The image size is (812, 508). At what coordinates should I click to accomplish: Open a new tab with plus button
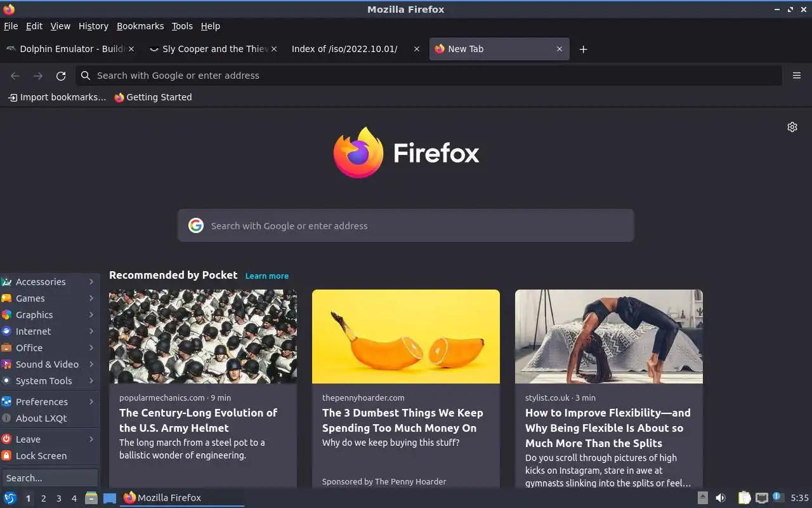pos(583,49)
